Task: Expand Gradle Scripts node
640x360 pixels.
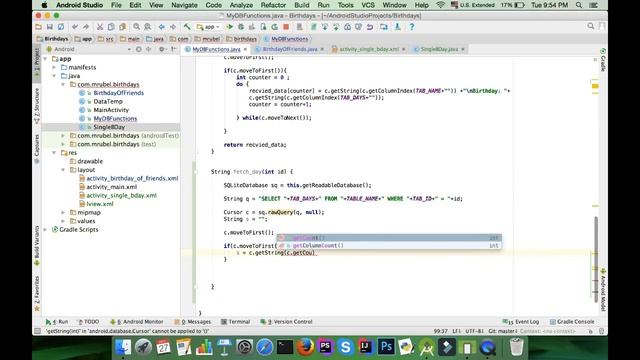Action: click(x=46, y=230)
